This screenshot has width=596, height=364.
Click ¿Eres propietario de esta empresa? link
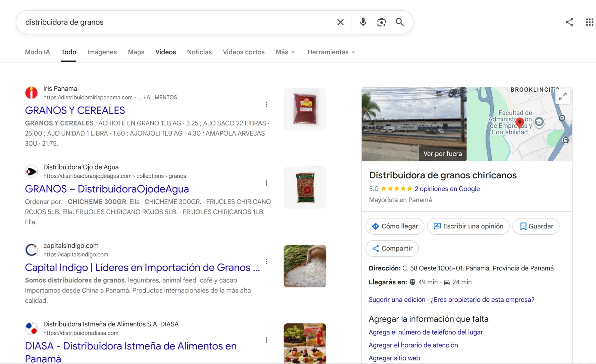coord(482,299)
